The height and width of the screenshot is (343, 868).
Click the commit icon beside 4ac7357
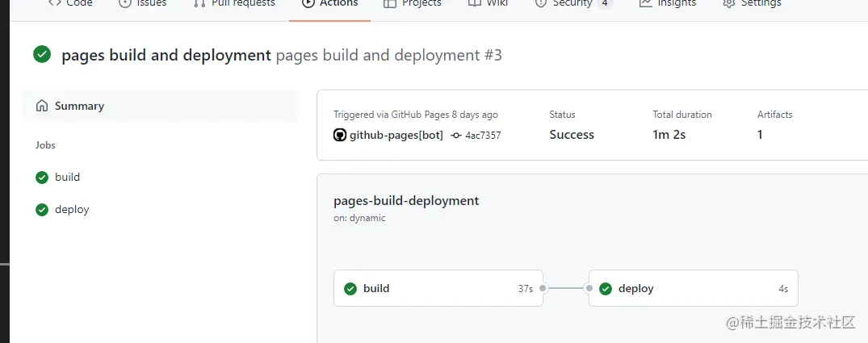coord(456,136)
